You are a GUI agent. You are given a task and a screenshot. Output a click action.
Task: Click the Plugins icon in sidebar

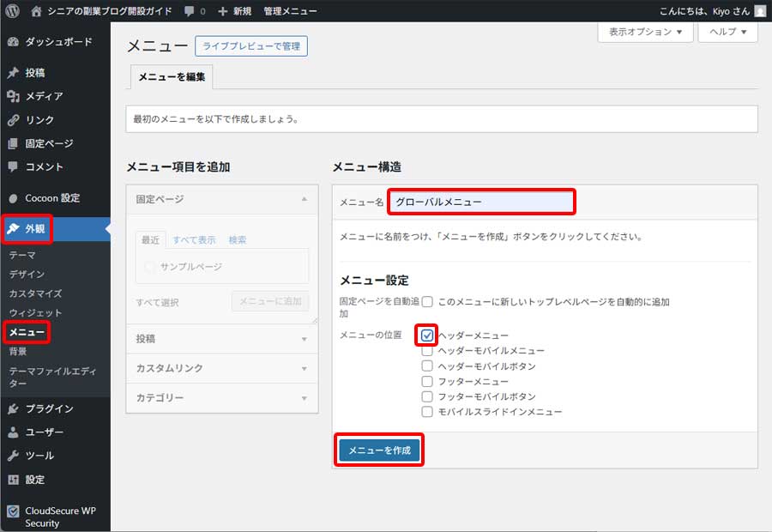click(13, 408)
